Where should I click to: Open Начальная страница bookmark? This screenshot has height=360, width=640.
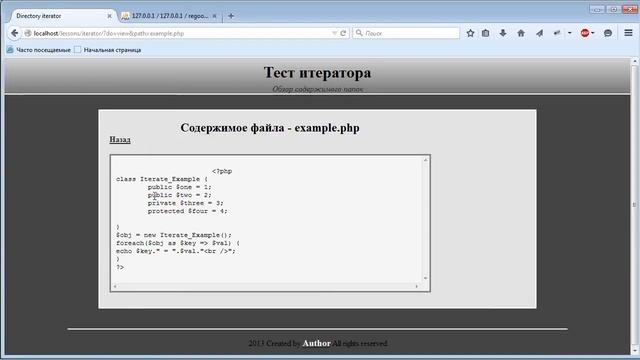pyautogui.click(x=108, y=50)
